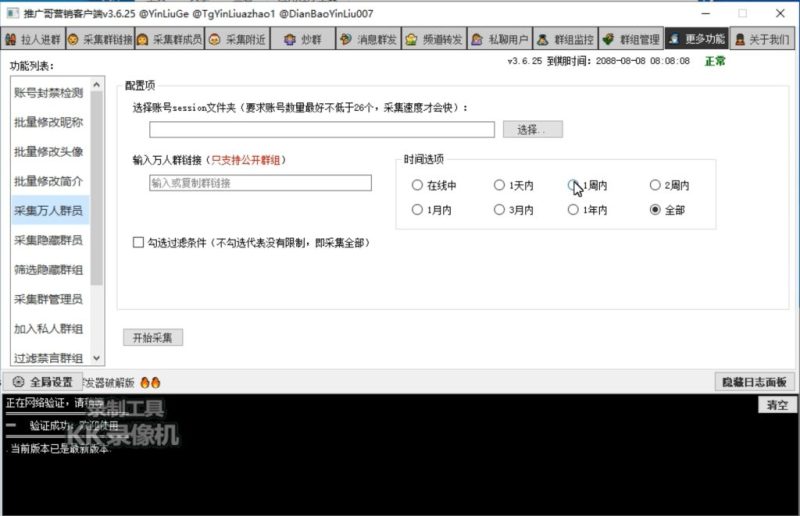Open 全局设置 global settings

click(43, 381)
